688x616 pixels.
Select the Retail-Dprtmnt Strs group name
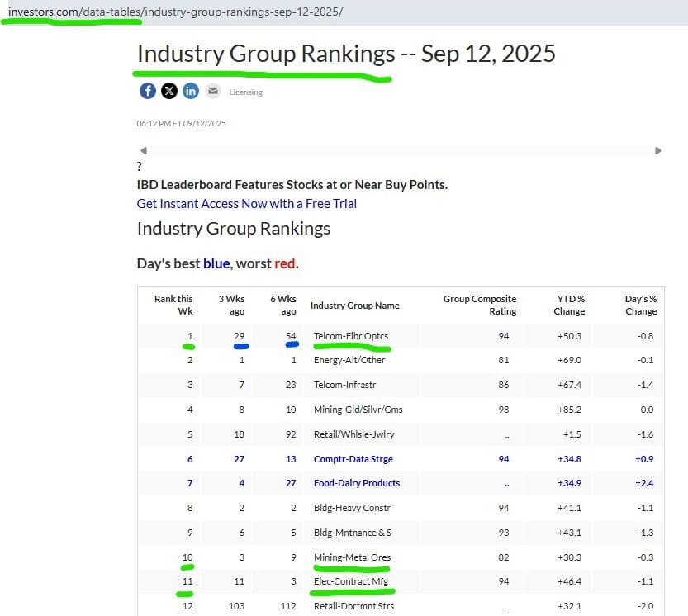coord(353,606)
